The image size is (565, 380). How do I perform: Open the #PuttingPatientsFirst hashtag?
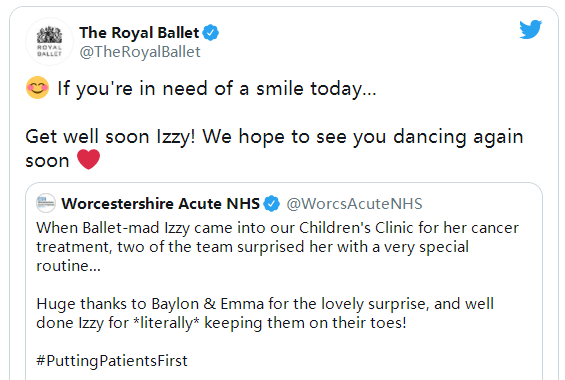pos(112,361)
